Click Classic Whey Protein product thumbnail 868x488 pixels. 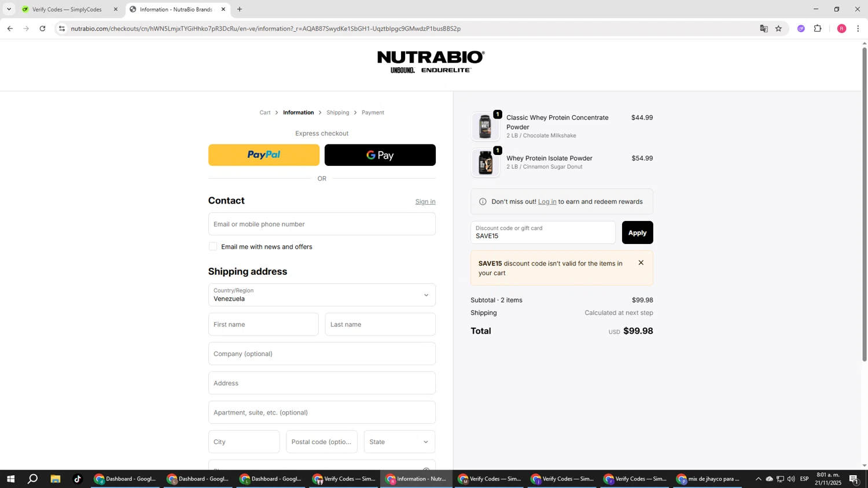(486, 127)
